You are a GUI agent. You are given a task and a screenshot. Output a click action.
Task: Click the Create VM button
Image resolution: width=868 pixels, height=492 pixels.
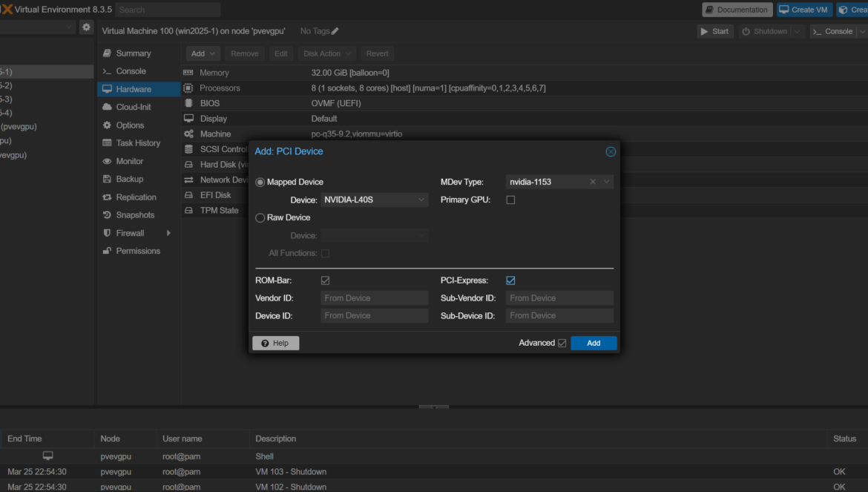coord(804,10)
